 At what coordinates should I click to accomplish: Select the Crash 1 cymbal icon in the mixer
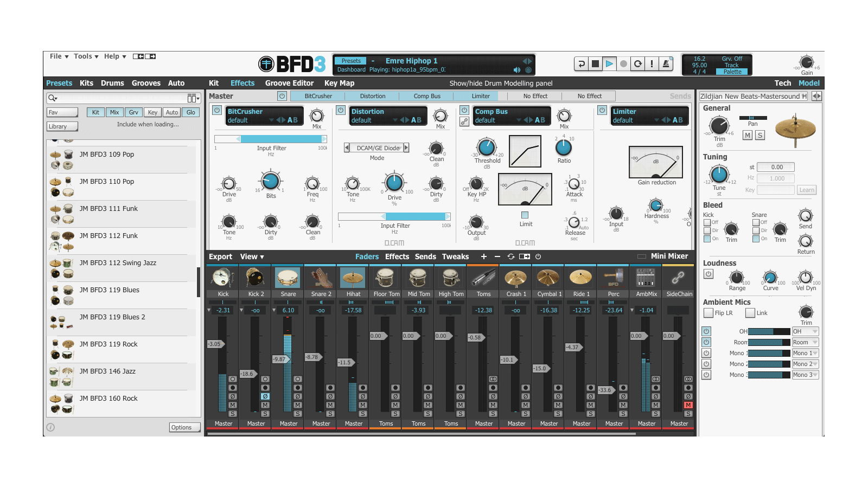515,278
